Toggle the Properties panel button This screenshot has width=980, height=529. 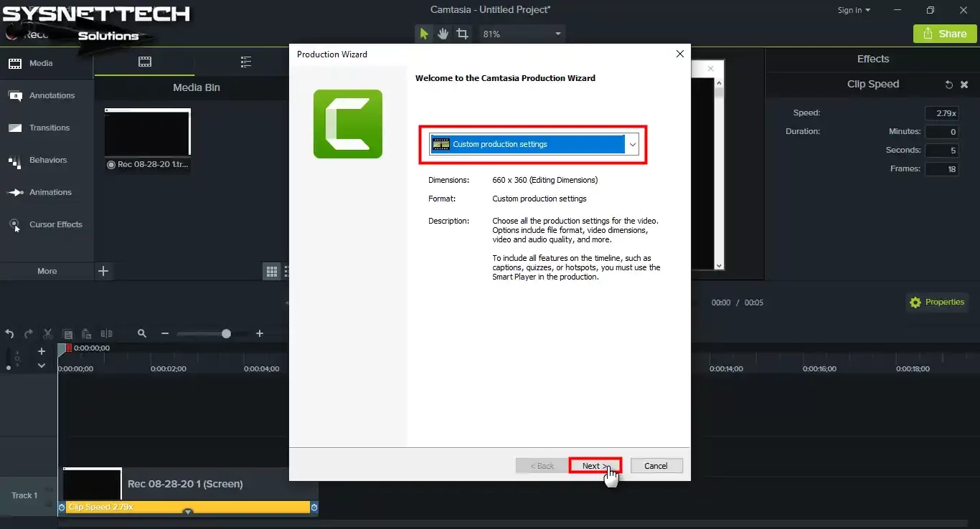pos(937,302)
